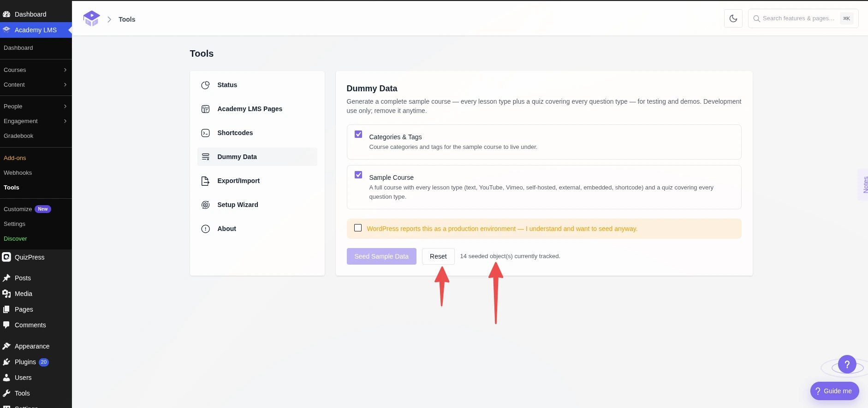Viewport: 868px width, 408px height.
Task: Click the Posts pushpin icon
Action: point(6,278)
